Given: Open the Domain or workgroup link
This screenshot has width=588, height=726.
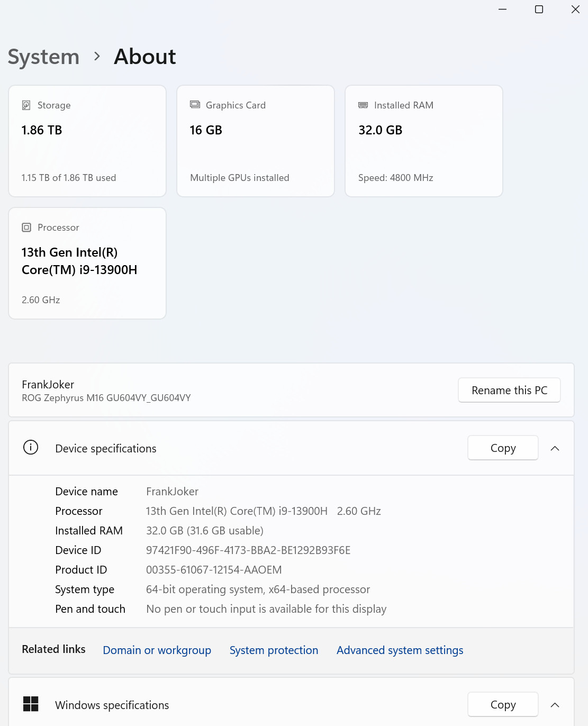Looking at the screenshot, I should (x=157, y=650).
